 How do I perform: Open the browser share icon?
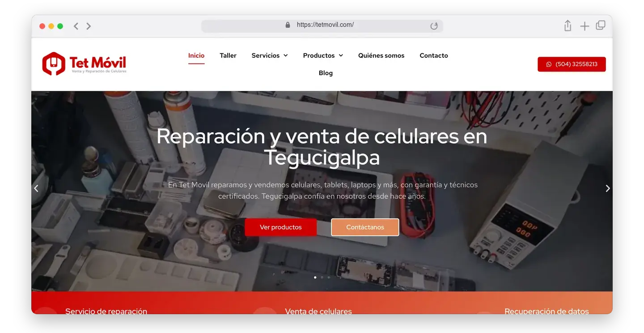pos(568,26)
